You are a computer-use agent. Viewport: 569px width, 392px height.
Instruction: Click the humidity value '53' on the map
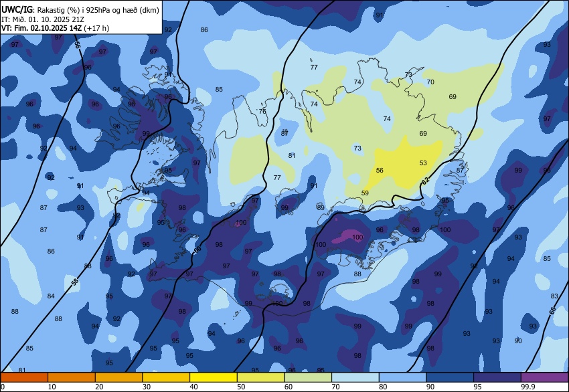point(423,163)
